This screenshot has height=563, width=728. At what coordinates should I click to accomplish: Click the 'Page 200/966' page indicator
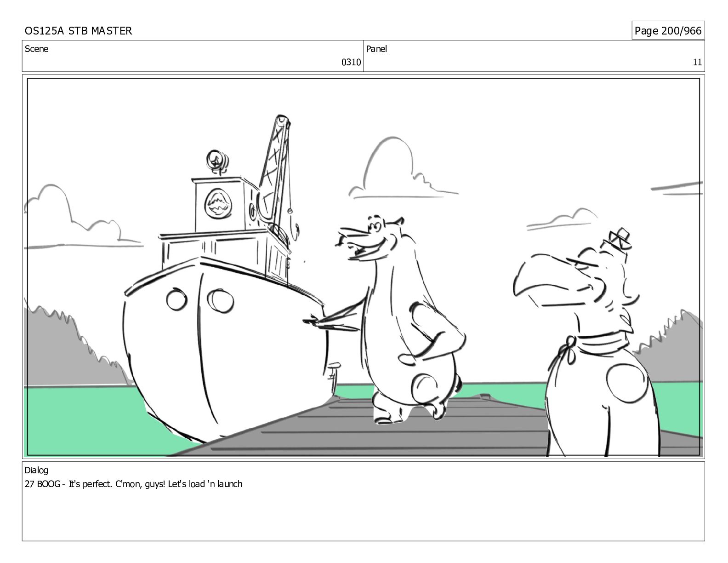tap(668, 31)
